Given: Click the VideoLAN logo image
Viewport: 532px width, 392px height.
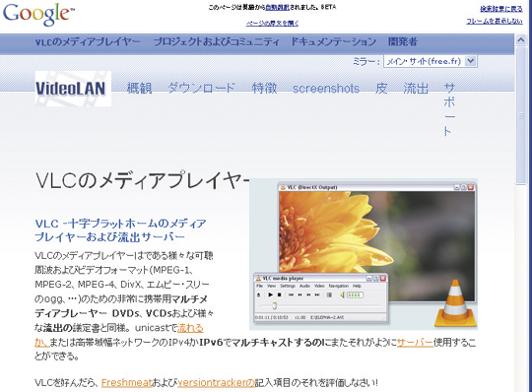Looking at the screenshot, I should coord(73,89).
